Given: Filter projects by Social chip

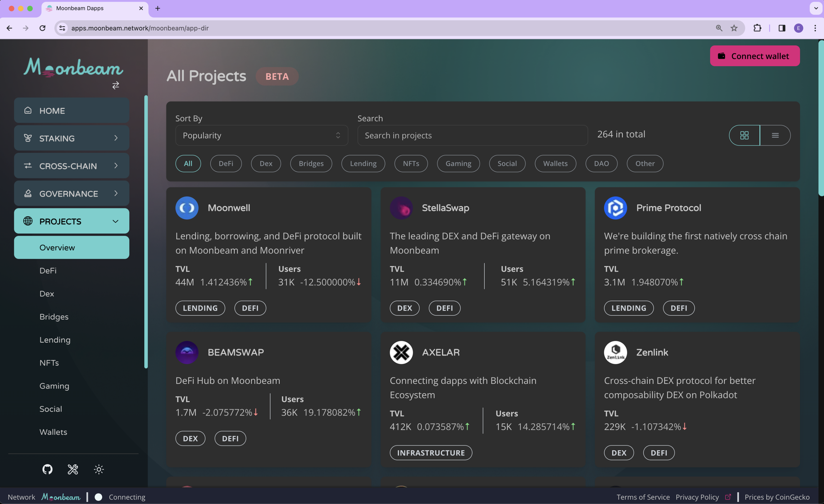Looking at the screenshot, I should [507, 164].
